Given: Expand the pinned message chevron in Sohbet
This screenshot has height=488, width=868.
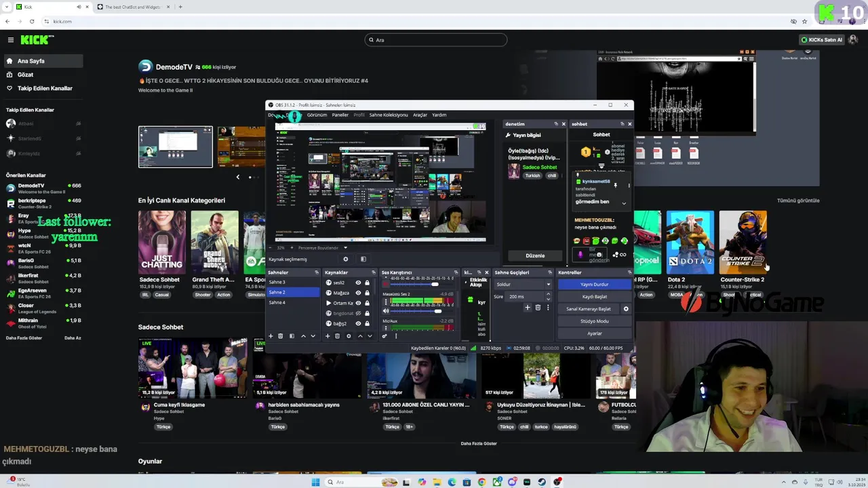Looking at the screenshot, I should pyautogui.click(x=624, y=203).
